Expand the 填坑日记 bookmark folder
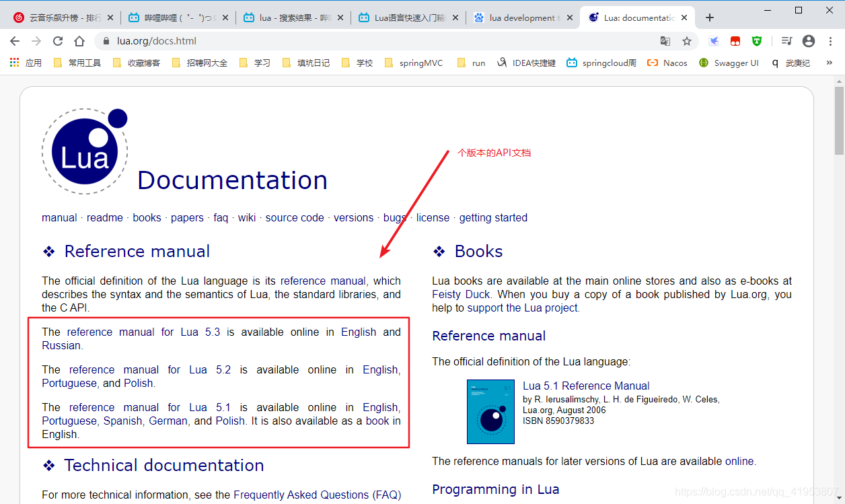Viewport: 845px width, 504px height. tap(306, 63)
